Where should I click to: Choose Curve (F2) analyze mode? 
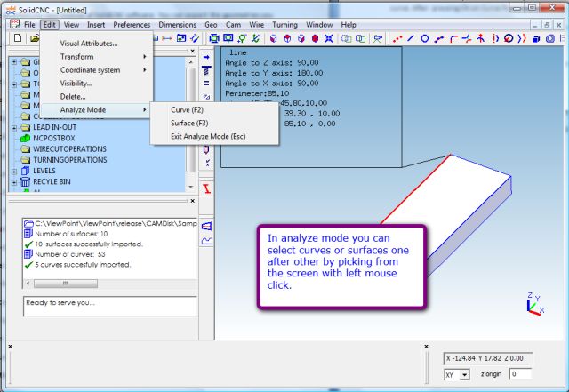tap(187, 109)
